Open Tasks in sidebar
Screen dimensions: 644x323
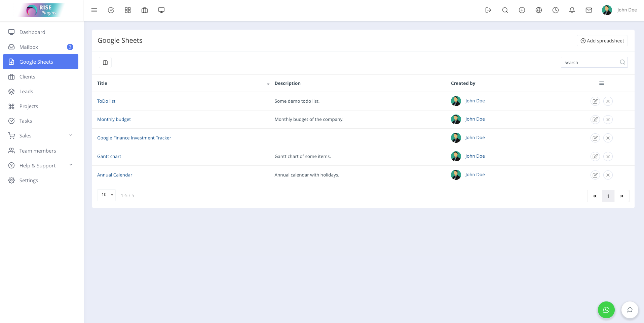(41, 121)
